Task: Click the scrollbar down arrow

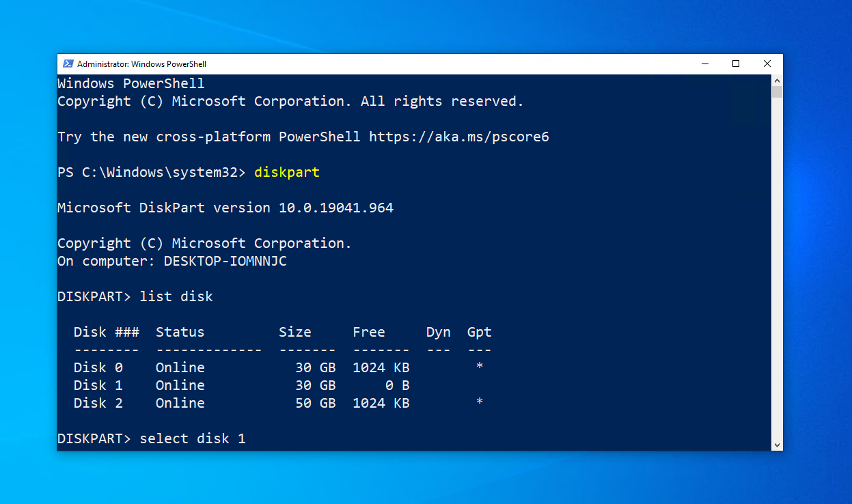Action: coord(777,445)
